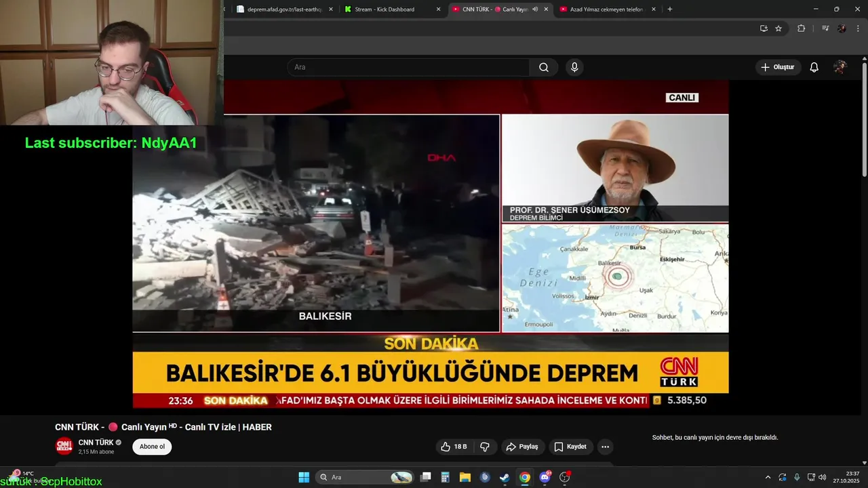The height and width of the screenshot is (488, 868).
Task: Click the taskbar microphone tray icon
Action: 797,477
